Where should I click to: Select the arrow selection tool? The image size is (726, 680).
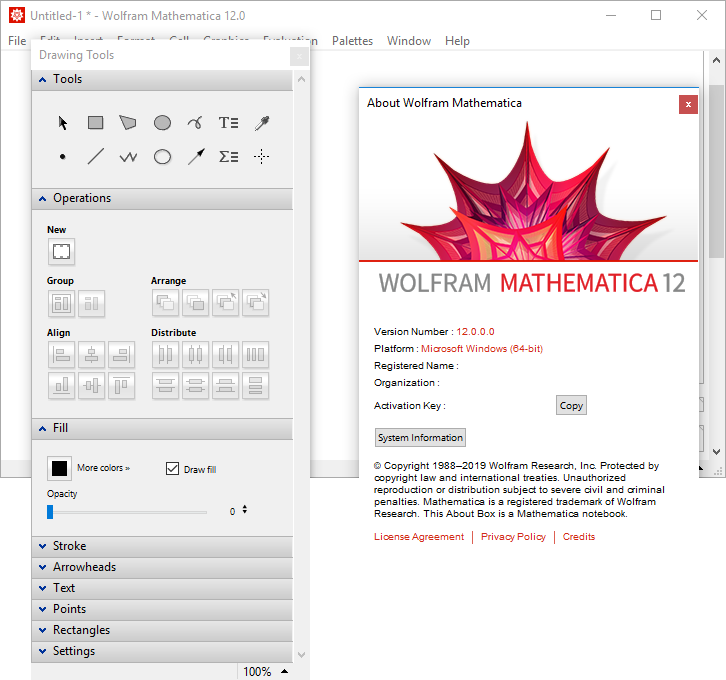tap(63, 123)
